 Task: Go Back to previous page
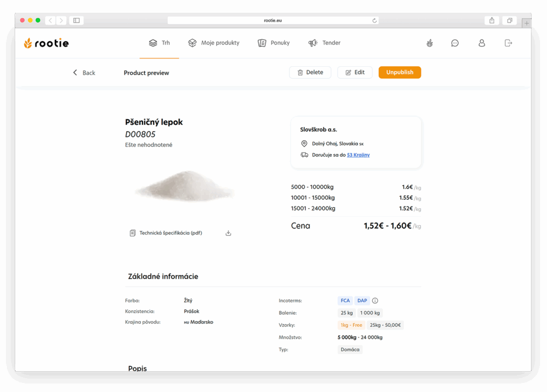tap(84, 73)
